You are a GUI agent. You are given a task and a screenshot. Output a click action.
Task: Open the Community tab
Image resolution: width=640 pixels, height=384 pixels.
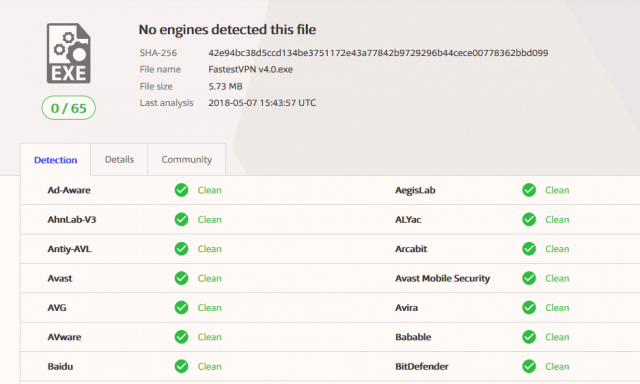pos(187,160)
